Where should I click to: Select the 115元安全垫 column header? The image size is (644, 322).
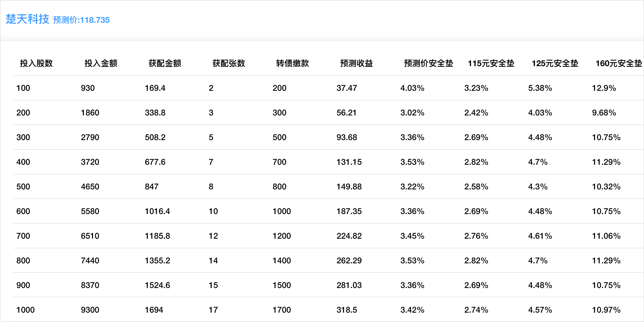491,63
